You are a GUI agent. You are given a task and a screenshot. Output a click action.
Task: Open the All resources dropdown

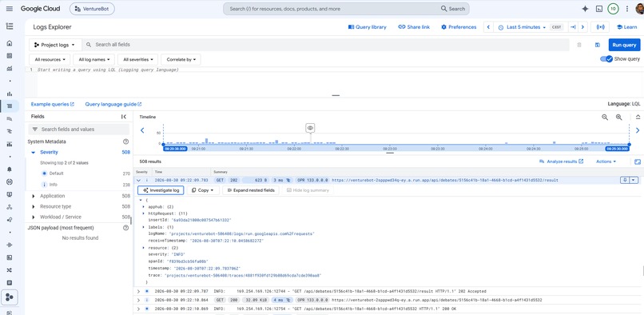click(50, 60)
